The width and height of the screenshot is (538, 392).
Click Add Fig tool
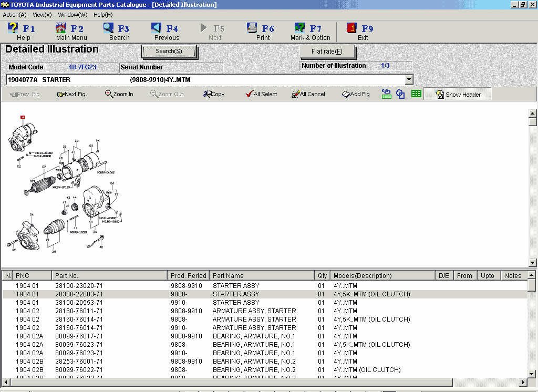point(356,94)
